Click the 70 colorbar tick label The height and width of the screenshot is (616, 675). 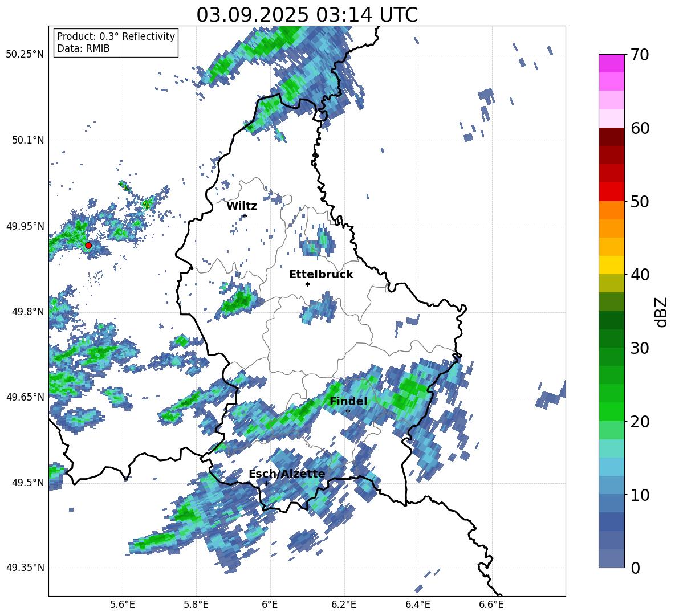640,55
